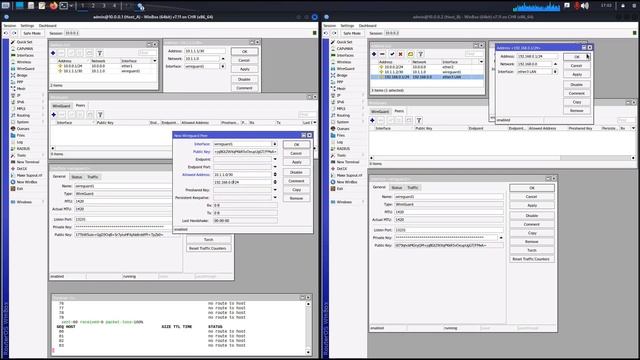Viewport: 640px width, 360px height.
Task: Click second Allowed Address field with 192.168.0.0/24
Action: click(242, 182)
